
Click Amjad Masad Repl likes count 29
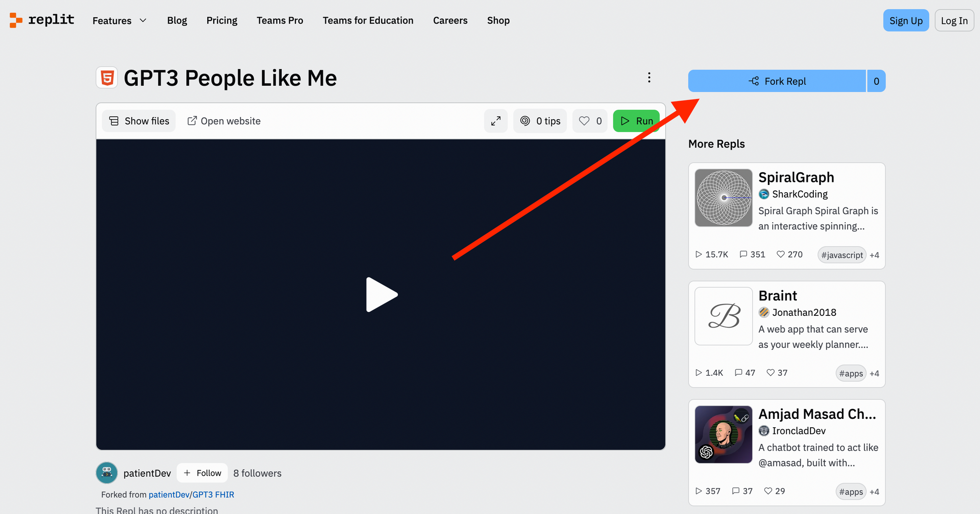click(774, 491)
